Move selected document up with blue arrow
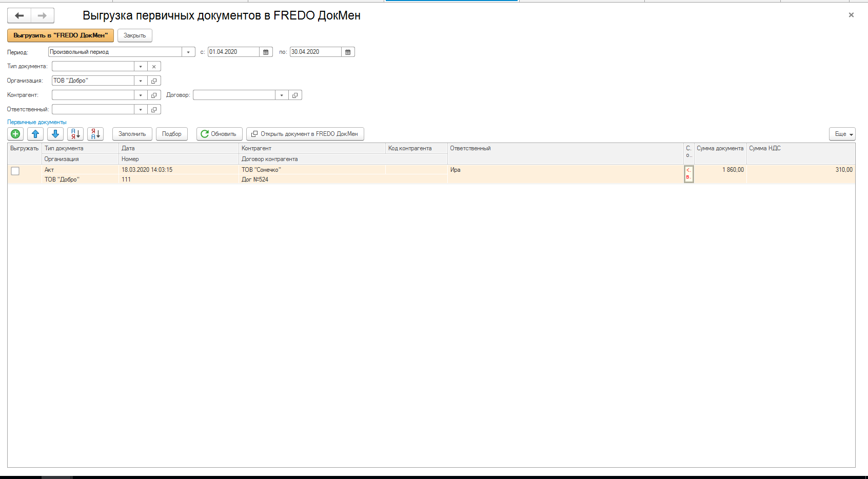The image size is (868, 479). point(35,134)
